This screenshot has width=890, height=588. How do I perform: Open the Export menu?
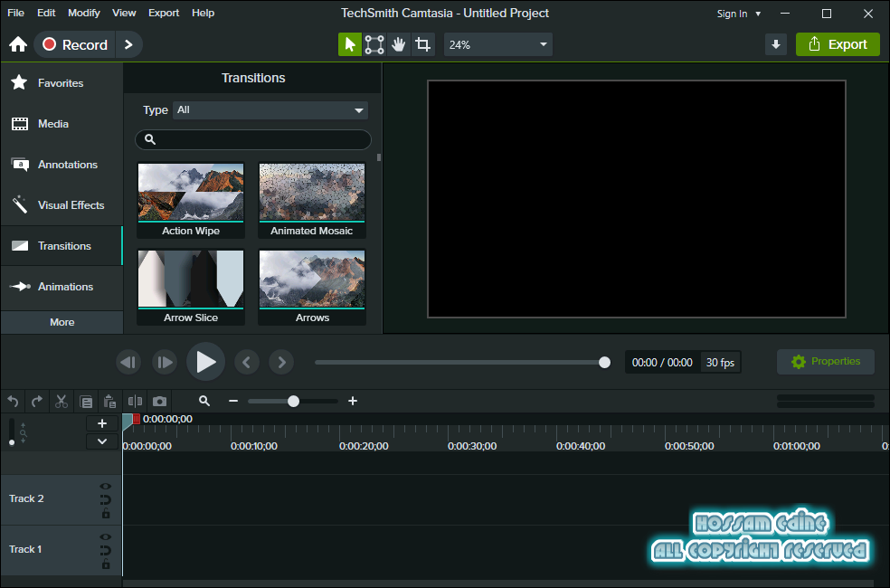[164, 13]
